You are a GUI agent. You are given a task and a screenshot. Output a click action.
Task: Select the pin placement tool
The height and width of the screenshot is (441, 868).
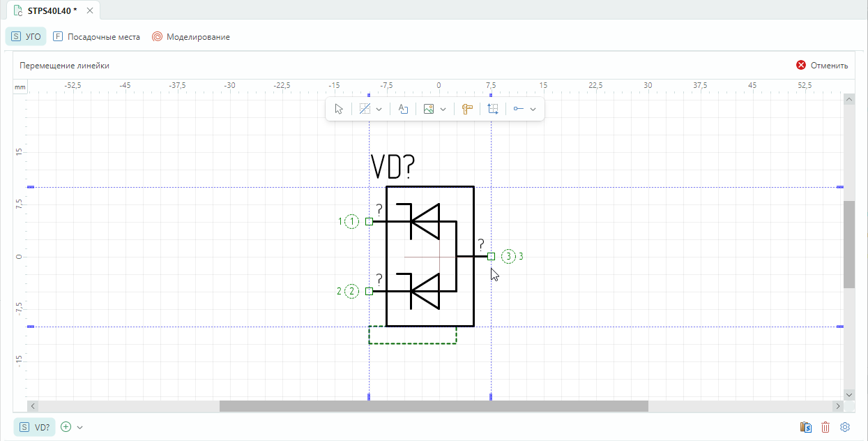coord(519,109)
